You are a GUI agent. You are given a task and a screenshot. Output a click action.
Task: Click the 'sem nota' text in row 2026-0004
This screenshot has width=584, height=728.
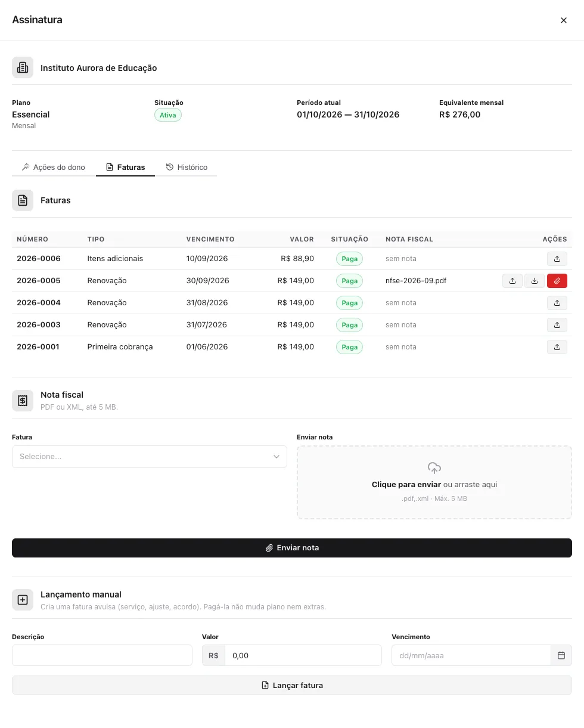401,303
